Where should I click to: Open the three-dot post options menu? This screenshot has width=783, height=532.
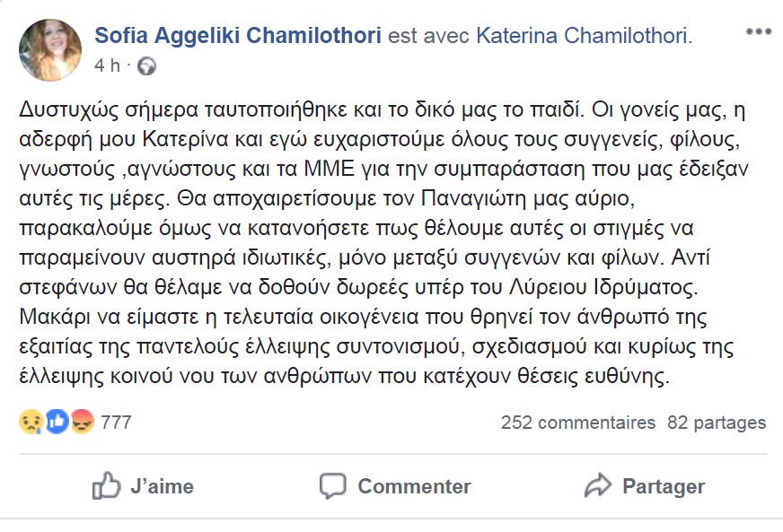(x=759, y=32)
